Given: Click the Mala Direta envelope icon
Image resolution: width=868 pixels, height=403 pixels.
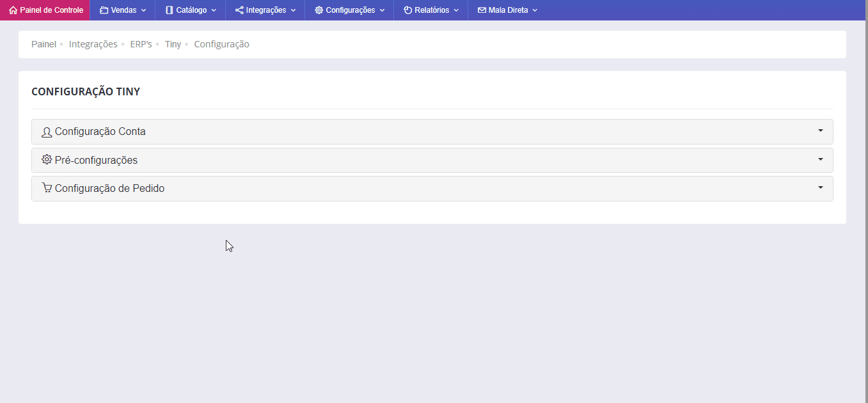Looking at the screenshot, I should 482,10.
